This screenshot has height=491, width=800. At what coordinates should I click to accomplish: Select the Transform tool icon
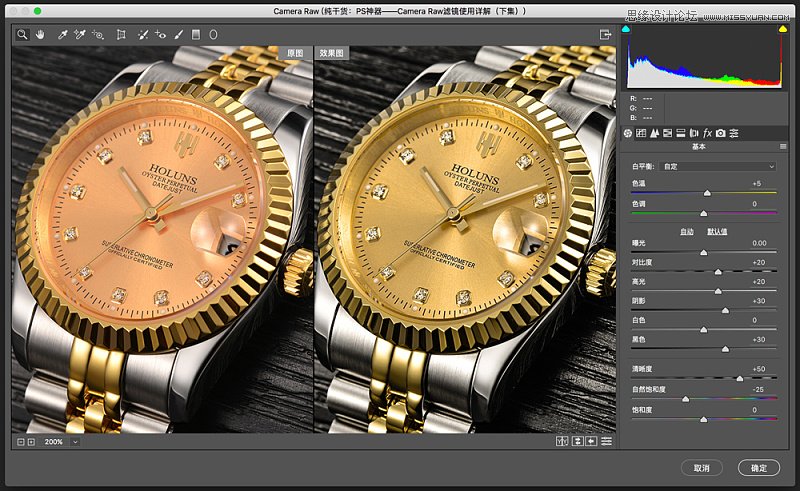pos(121,34)
